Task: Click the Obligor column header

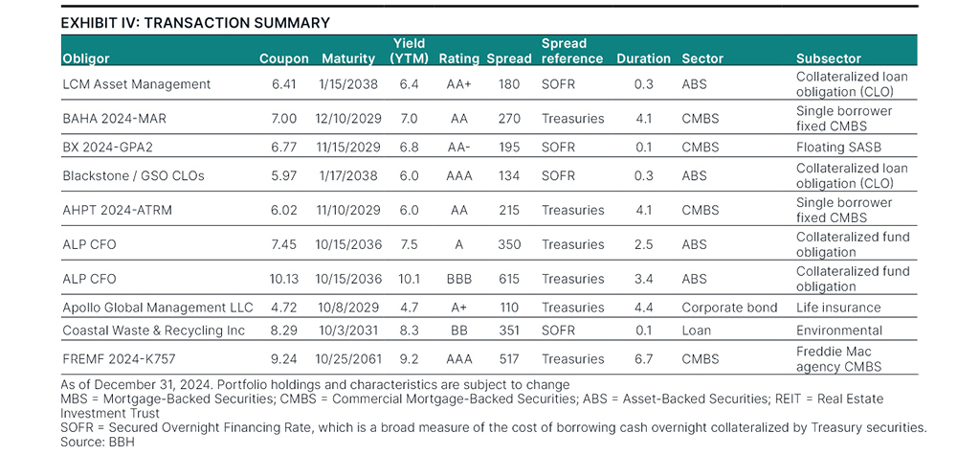Action: pos(85,58)
